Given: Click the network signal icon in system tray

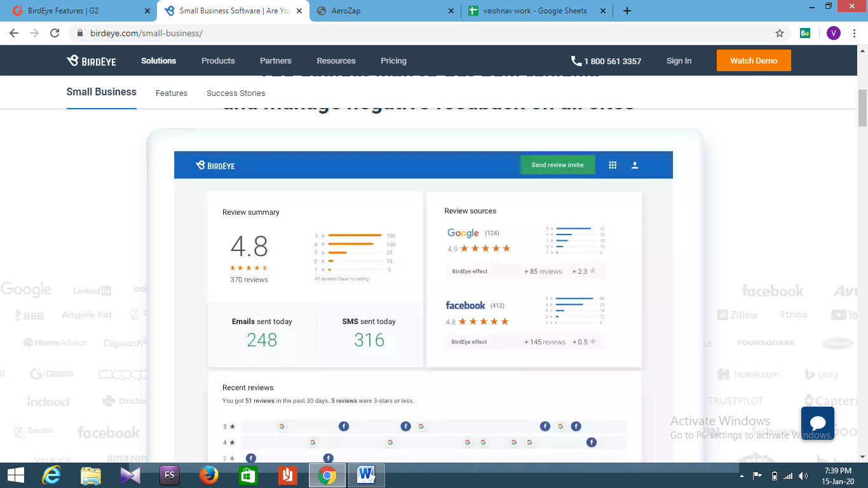Looking at the screenshot, I should coord(788,476).
